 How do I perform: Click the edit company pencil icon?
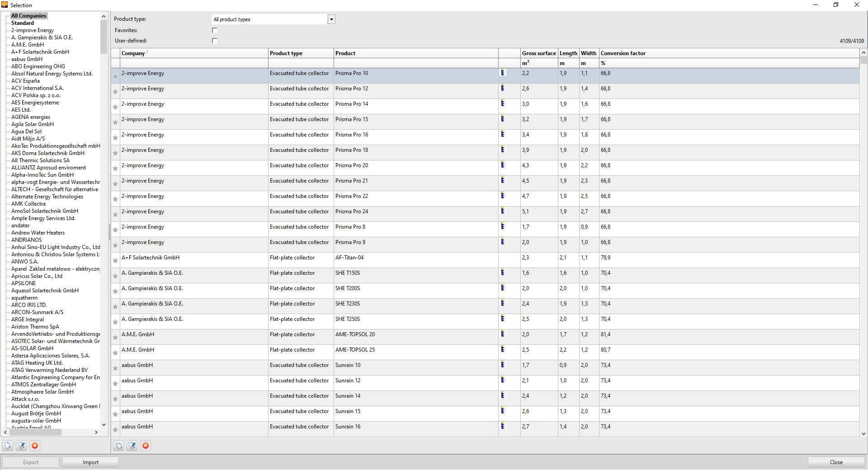pos(21,446)
